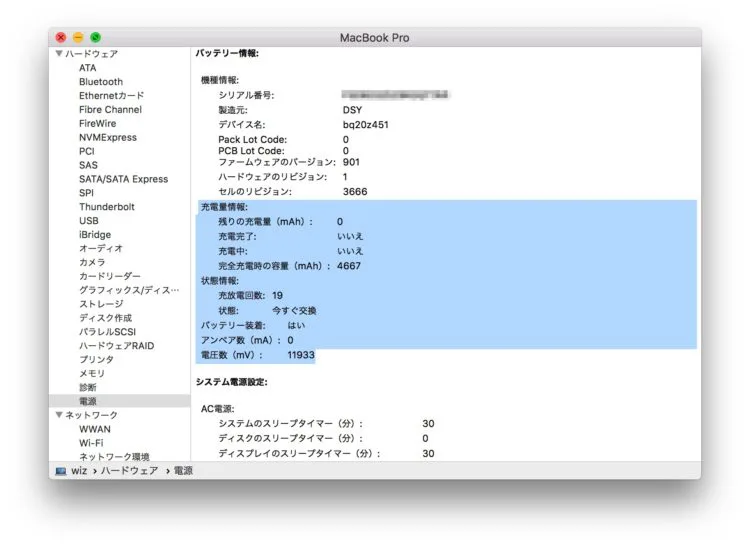Open ストレージ in the sidebar
The width and height of the screenshot is (750, 549).
[101, 304]
